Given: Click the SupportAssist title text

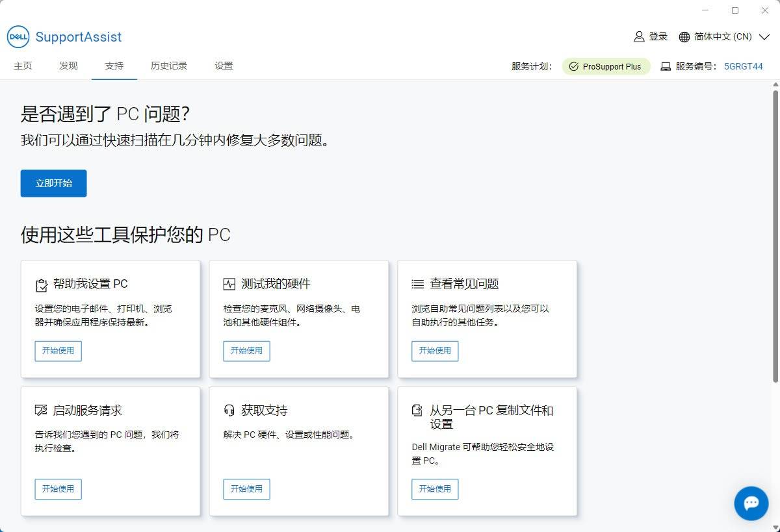Looking at the screenshot, I should click(79, 37).
